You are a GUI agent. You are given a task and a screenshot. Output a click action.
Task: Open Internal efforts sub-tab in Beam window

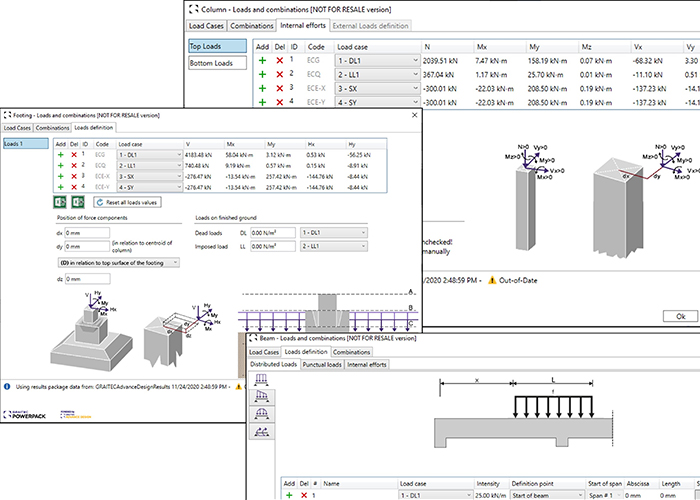point(367,365)
